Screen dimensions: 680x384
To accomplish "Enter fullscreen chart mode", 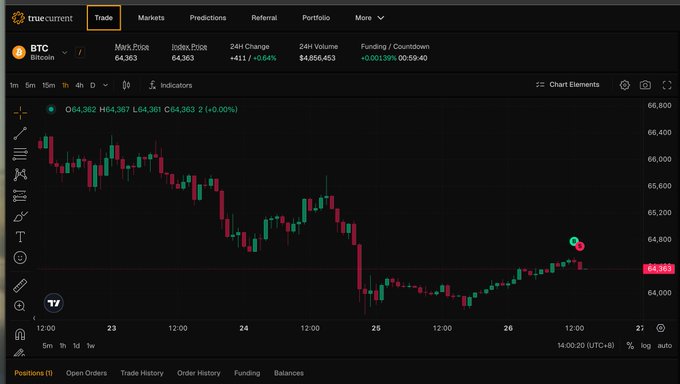I will (667, 85).
